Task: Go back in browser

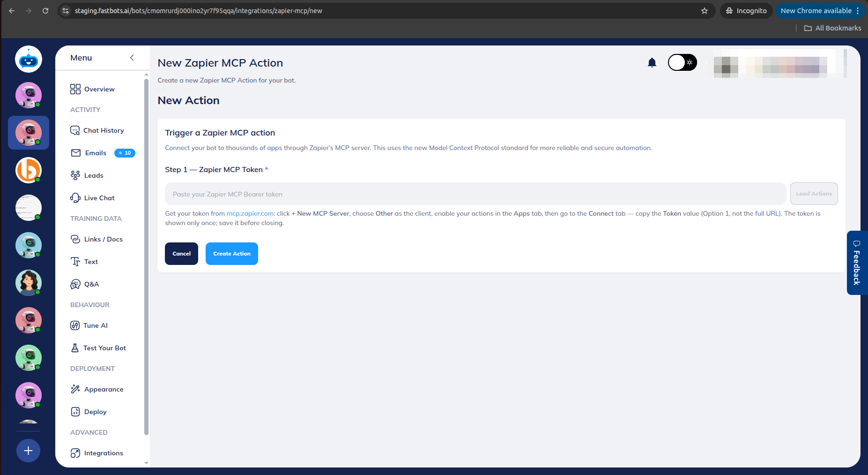Action: pyautogui.click(x=12, y=11)
